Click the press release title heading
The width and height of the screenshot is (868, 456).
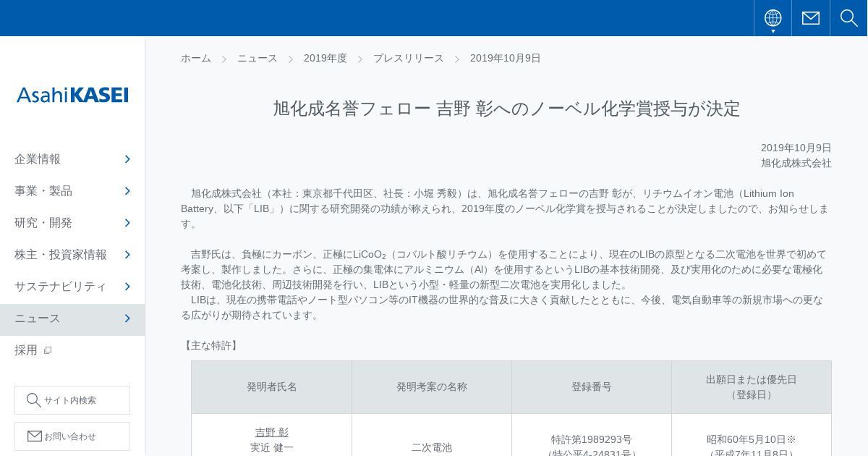pyautogui.click(x=506, y=109)
